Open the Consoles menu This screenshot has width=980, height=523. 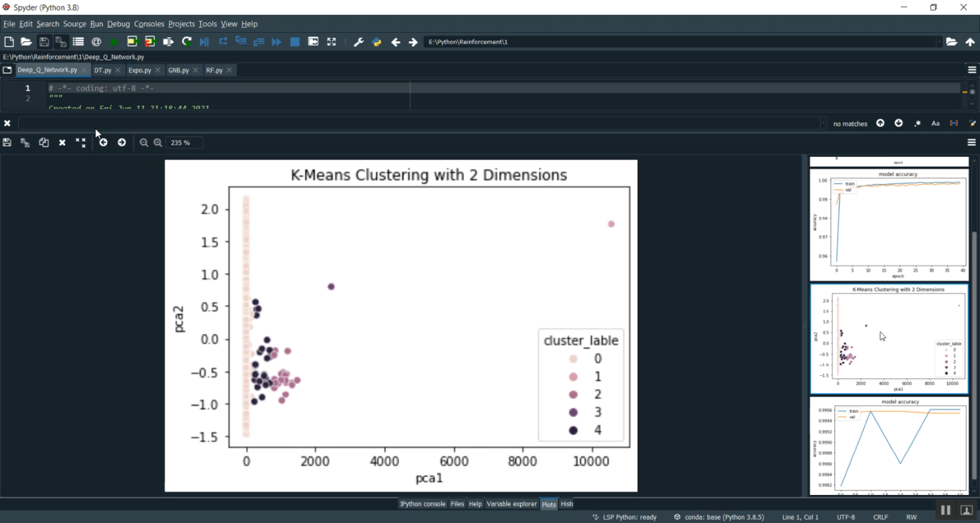click(148, 24)
